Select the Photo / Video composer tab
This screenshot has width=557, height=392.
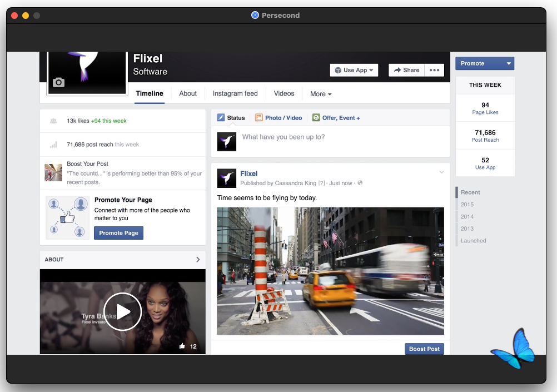point(278,118)
